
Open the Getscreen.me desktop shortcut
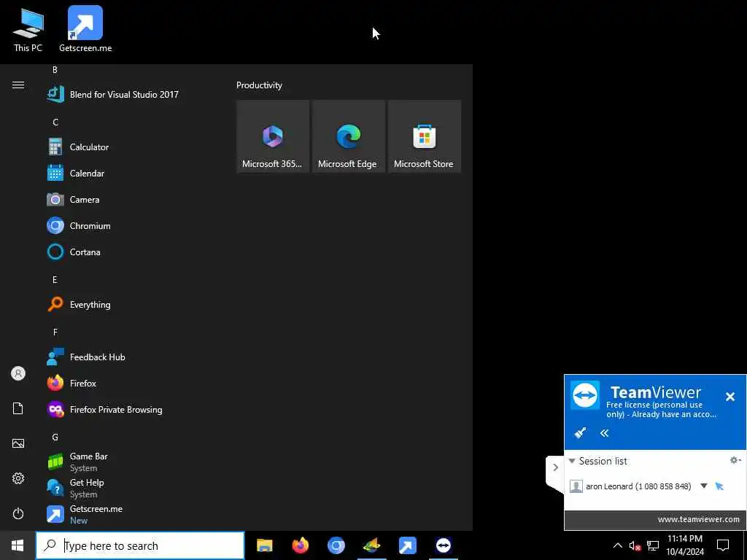pyautogui.click(x=85, y=28)
